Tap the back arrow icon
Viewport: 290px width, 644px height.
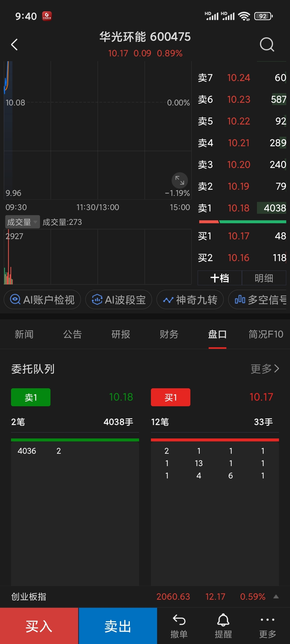pyautogui.click(x=14, y=45)
